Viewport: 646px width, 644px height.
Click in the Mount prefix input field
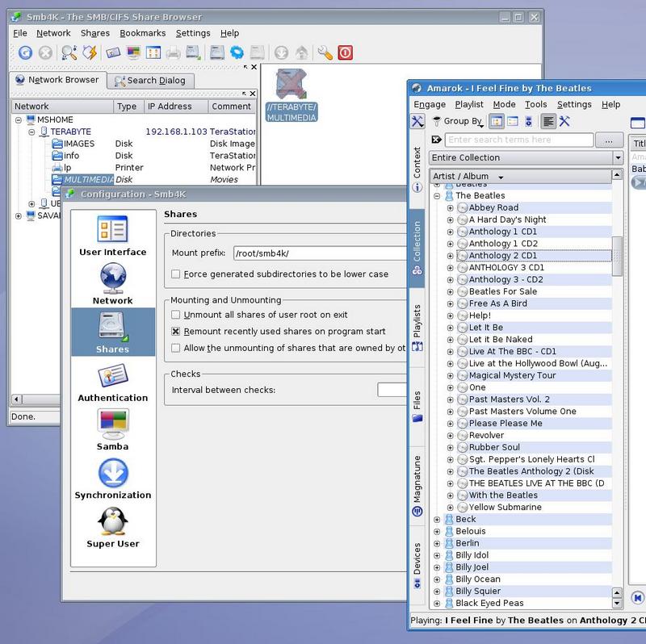point(320,253)
